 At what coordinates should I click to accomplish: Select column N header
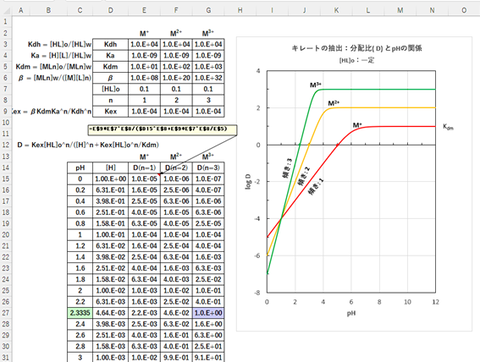(432, 10)
